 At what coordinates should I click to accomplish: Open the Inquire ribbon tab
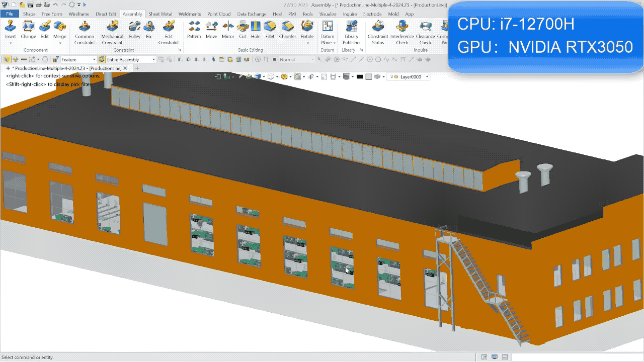tap(350, 14)
